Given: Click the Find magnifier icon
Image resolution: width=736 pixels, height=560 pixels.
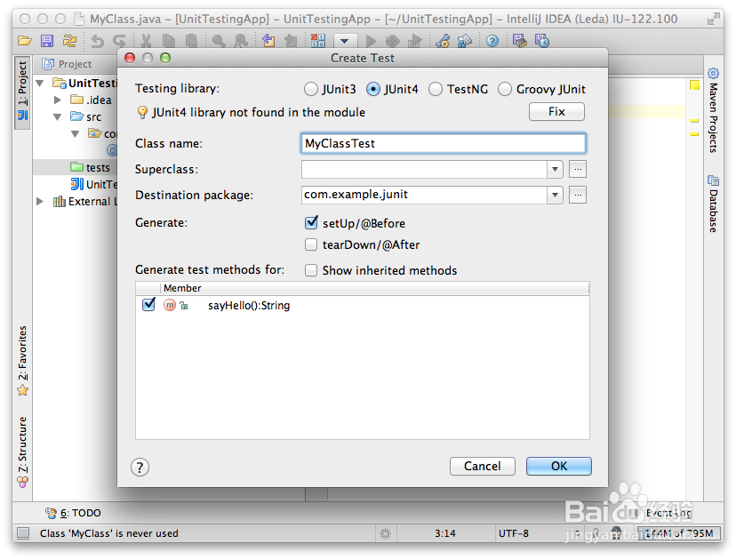Looking at the screenshot, I should click(219, 41).
